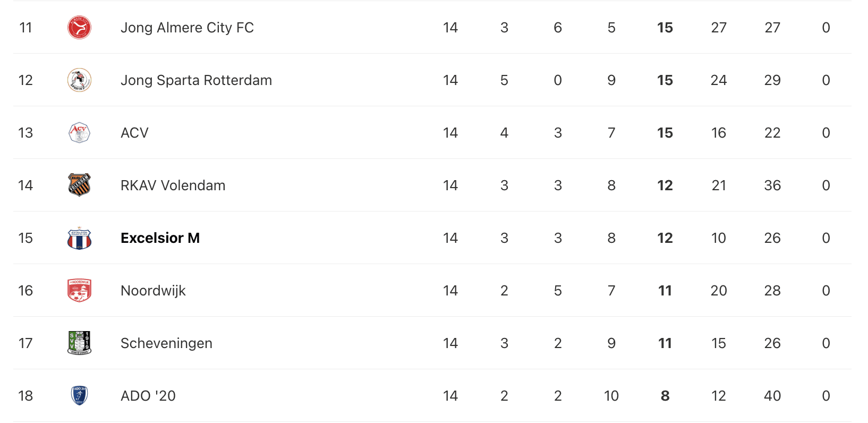Click the Scheveningen club crest
The height and width of the screenshot is (423, 868).
pyautogui.click(x=79, y=343)
